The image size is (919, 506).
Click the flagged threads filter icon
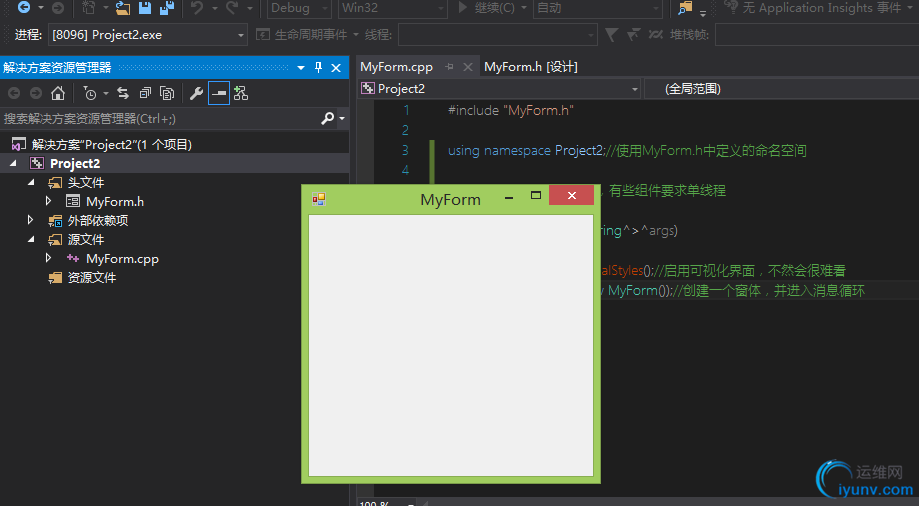tap(633, 35)
